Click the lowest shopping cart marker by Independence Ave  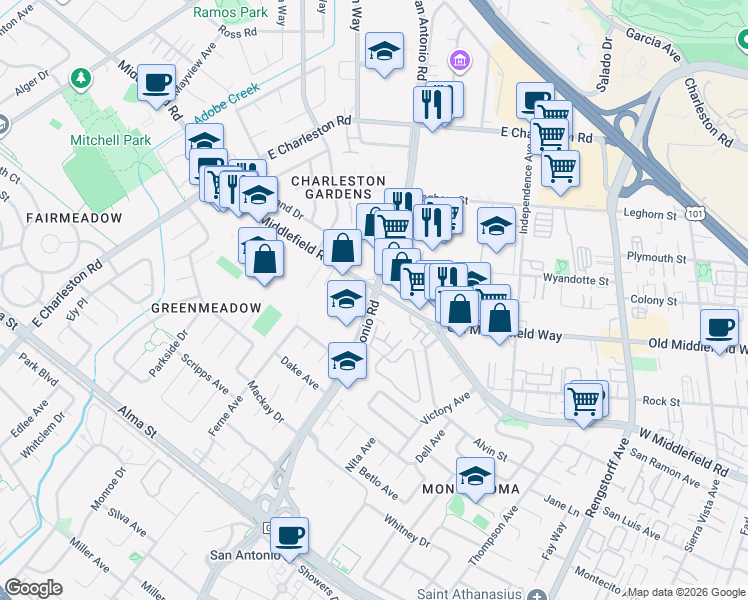click(561, 170)
